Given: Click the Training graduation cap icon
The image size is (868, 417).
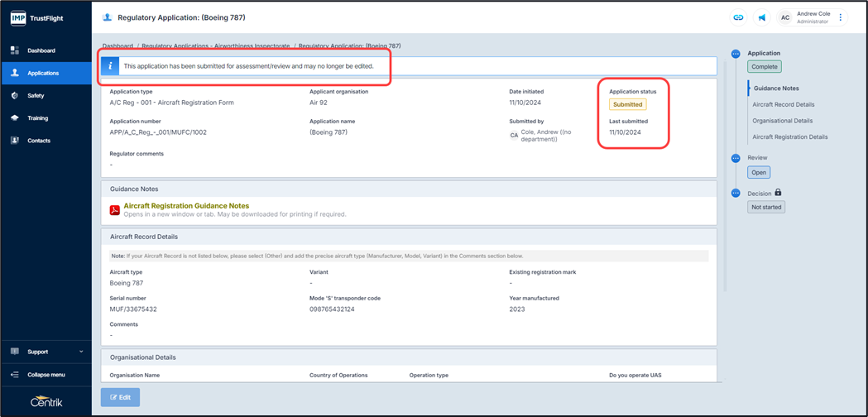Looking at the screenshot, I should coord(15,118).
